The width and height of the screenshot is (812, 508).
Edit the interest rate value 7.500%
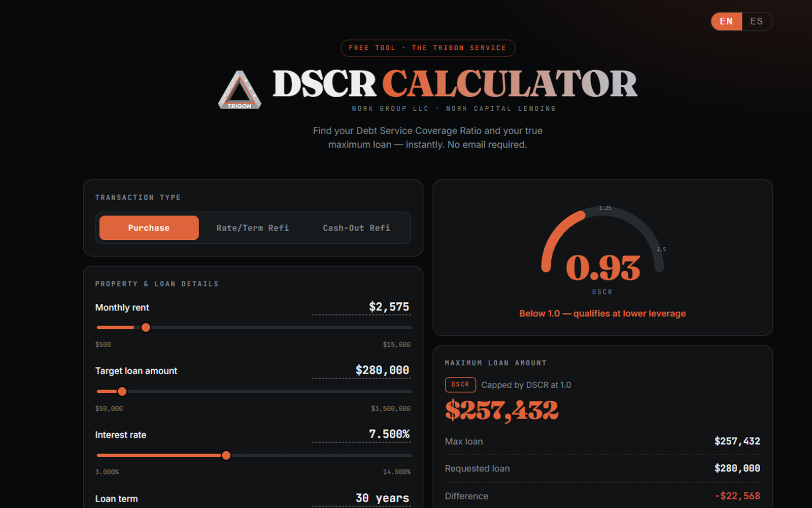[361, 434]
